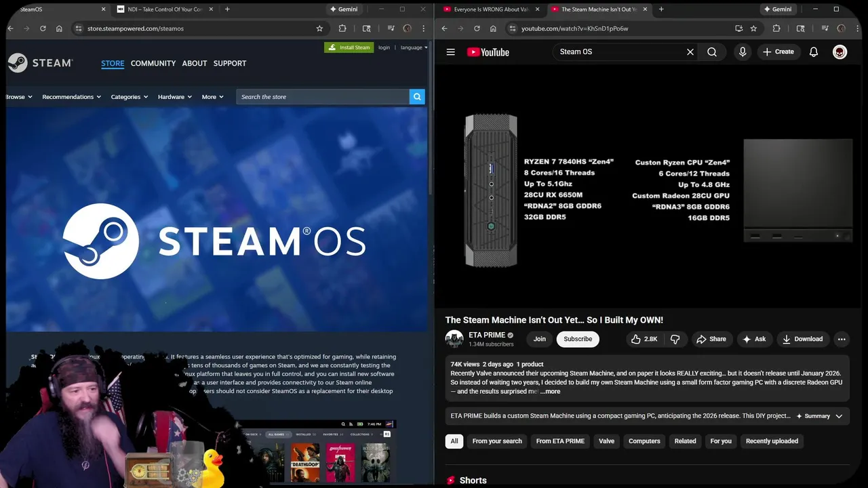This screenshot has height=488, width=868.
Task: Open the ETA PRIME channel avatar
Action: tap(454, 339)
